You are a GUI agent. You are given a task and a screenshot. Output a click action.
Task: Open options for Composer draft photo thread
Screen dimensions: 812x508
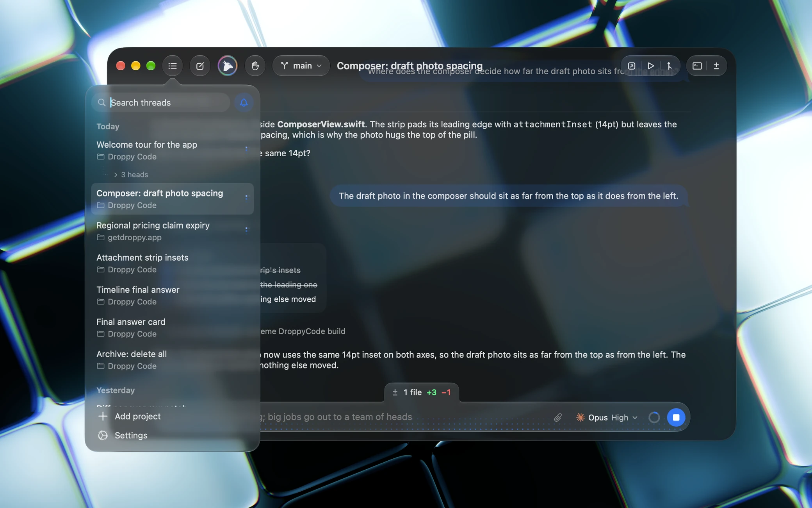246,198
